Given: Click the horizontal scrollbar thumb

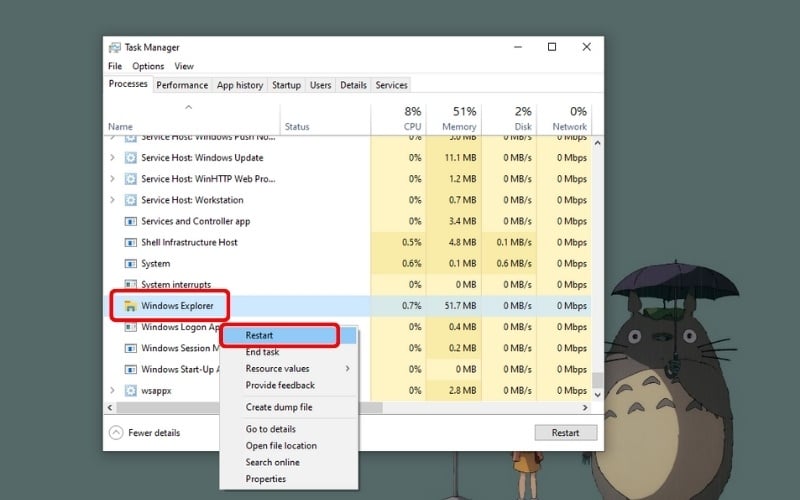Looking at the screenshot, I should (249, 408).
